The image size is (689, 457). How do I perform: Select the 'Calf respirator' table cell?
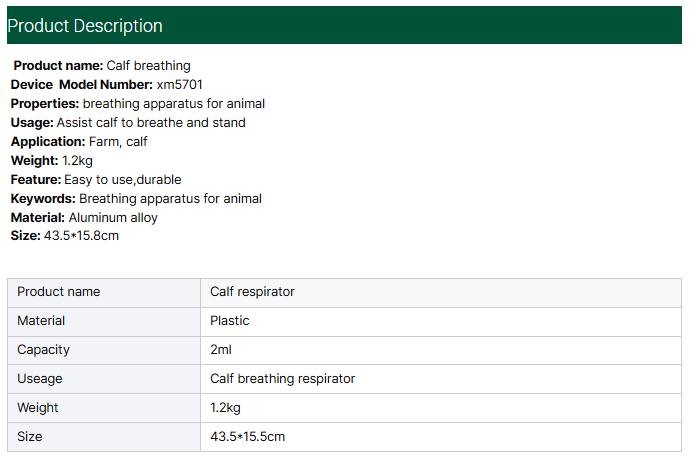[252, 292]
